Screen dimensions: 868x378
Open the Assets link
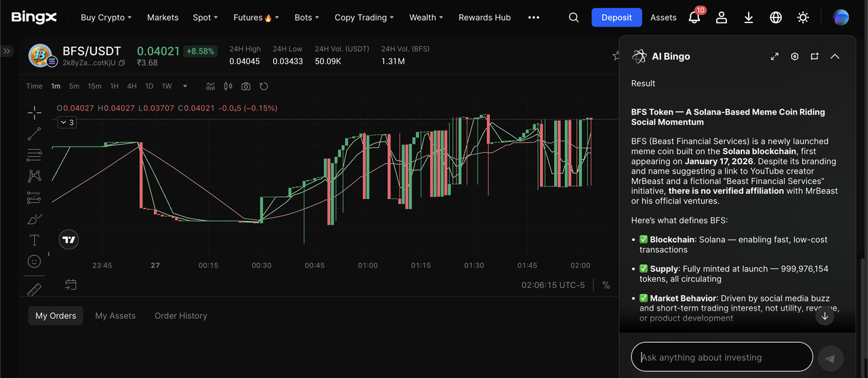(x=663, y=18)
